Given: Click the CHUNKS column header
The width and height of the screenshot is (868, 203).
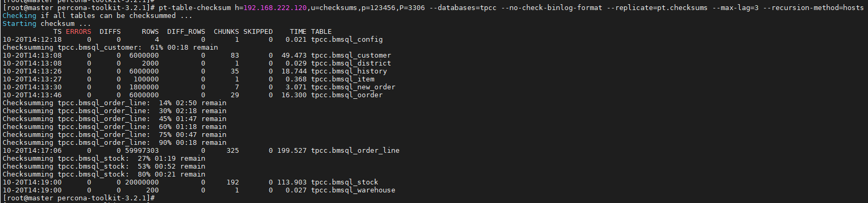Looking at the screenshot, I should tap(227, 32).
